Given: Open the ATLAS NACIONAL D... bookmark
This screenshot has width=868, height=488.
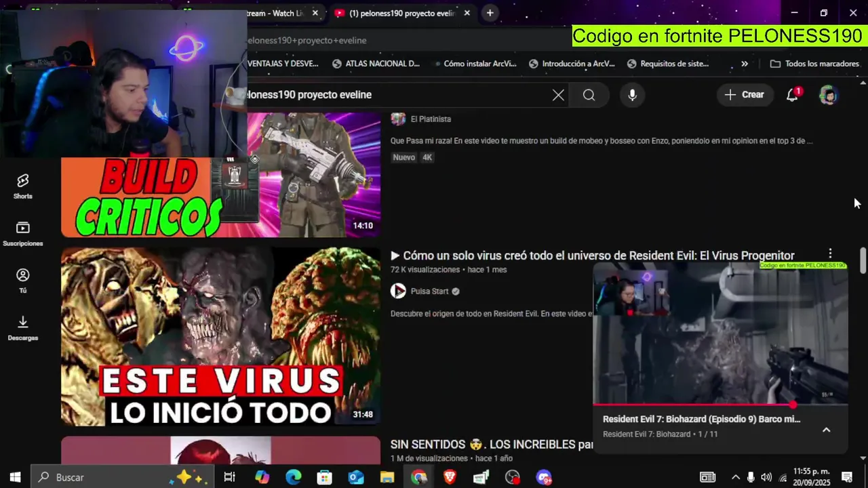Looking at the screenshot, I should (376, 64).
